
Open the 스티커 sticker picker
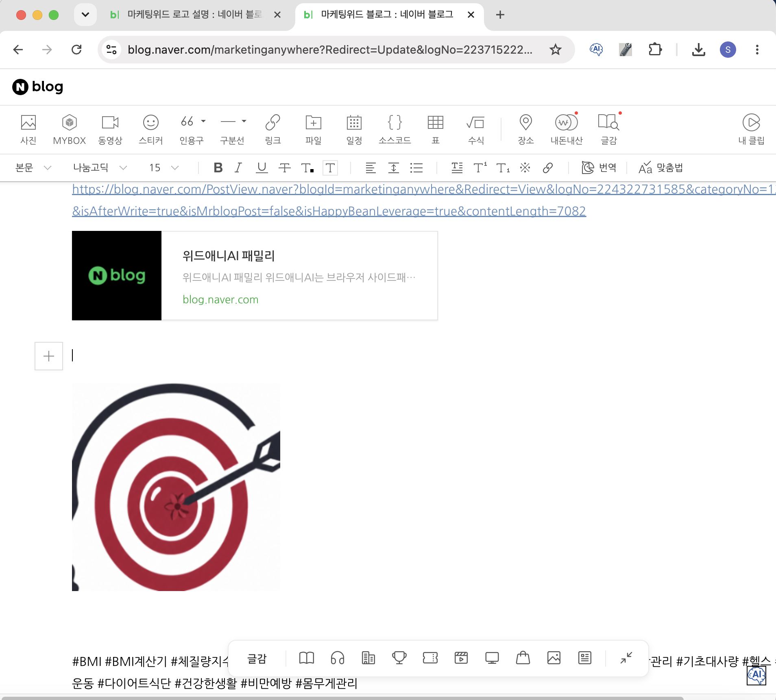151,129
